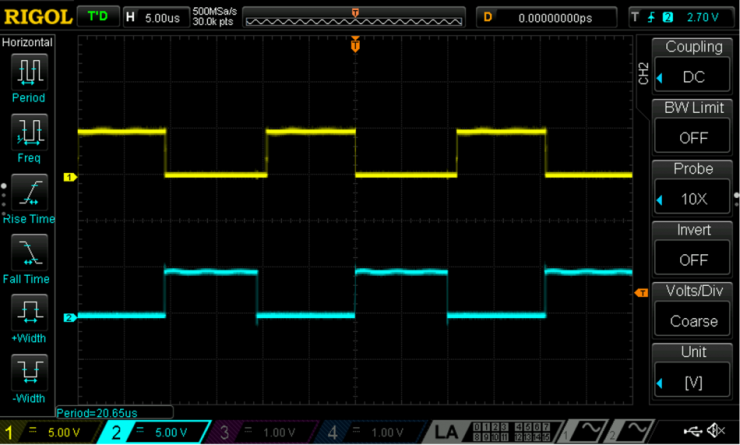The image size is (740, 445).
Task: Select the Freq measurement icon
Action: (29, 132)
